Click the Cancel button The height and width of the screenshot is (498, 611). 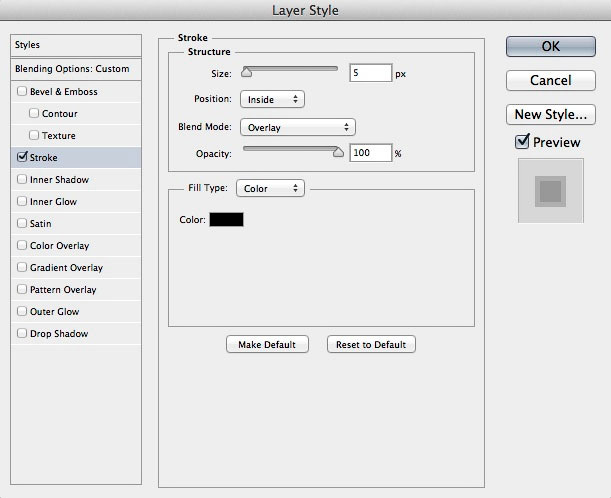pyautogui.click(x=551, y=80)
